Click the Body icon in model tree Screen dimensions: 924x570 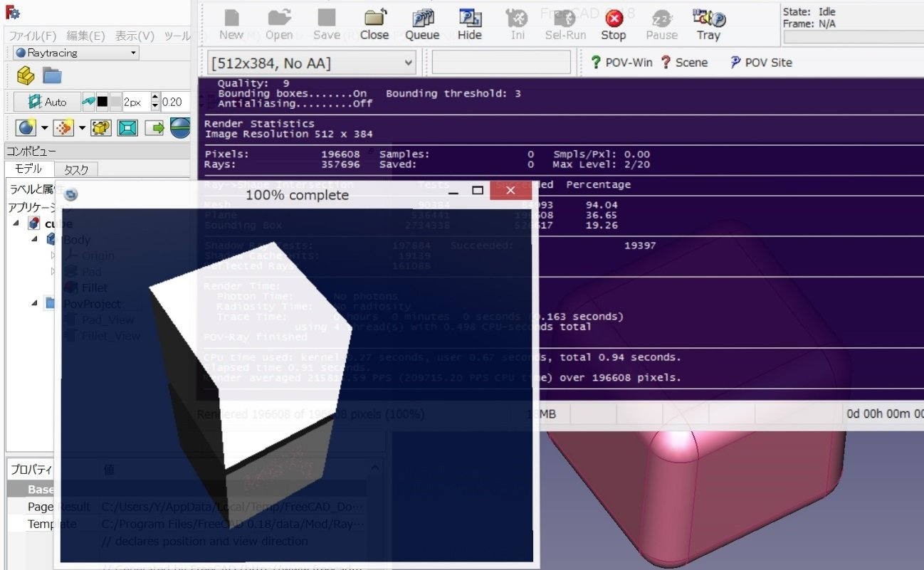click(52, 239)
